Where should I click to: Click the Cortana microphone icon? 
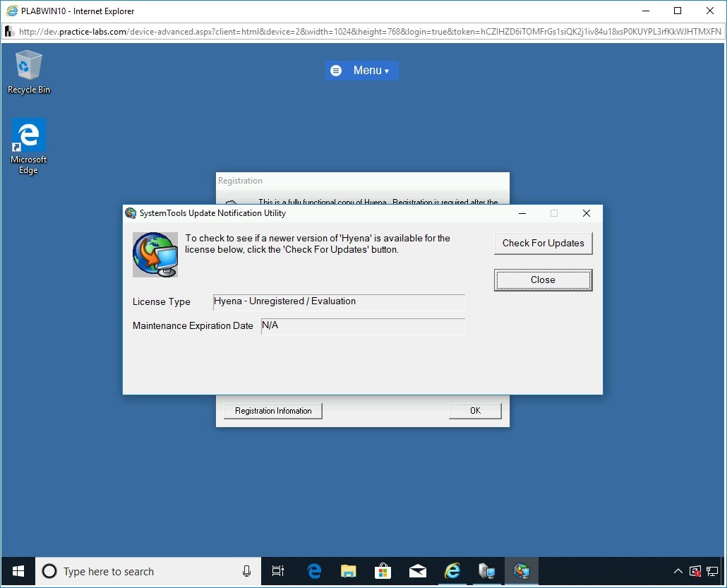pos(246,571)
